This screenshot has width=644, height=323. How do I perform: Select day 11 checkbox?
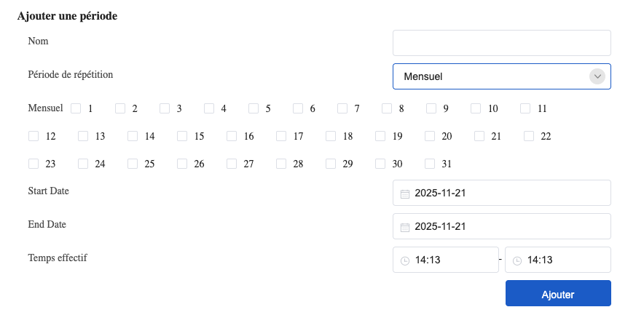click(525, 108)
